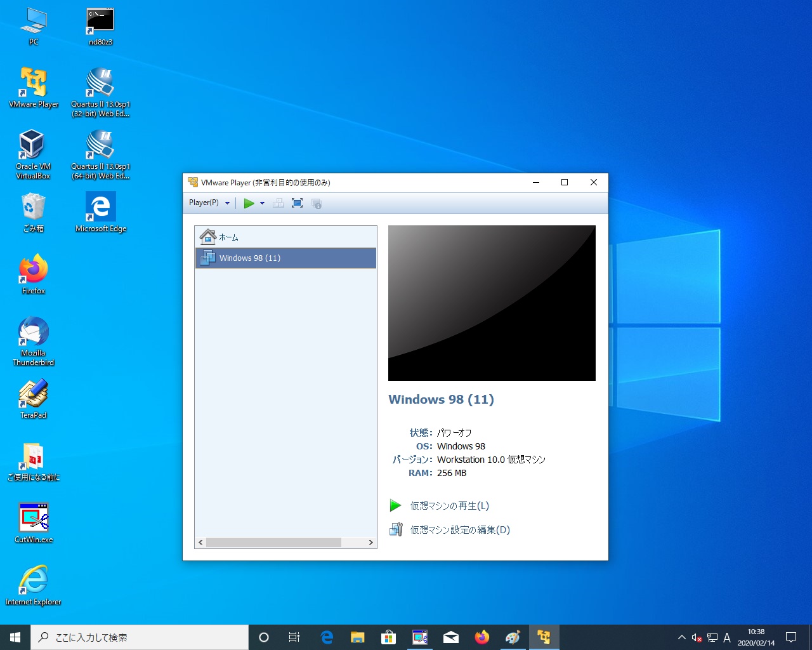The image size is (812, 650).
Task: Click the library list left scroll arrow
Action: [x=200, y=543]
